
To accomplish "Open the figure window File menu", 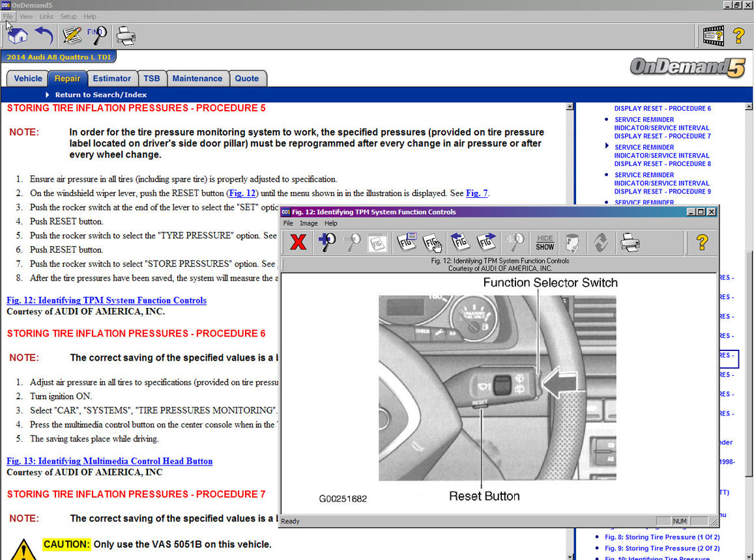I will point(288,223).
